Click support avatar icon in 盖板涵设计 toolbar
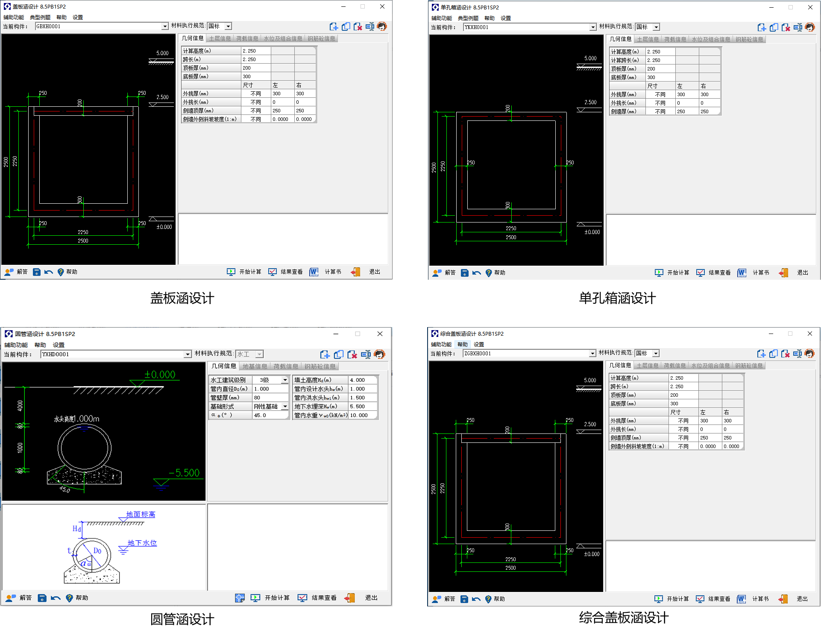821x644 pixels. click(382, 26)
